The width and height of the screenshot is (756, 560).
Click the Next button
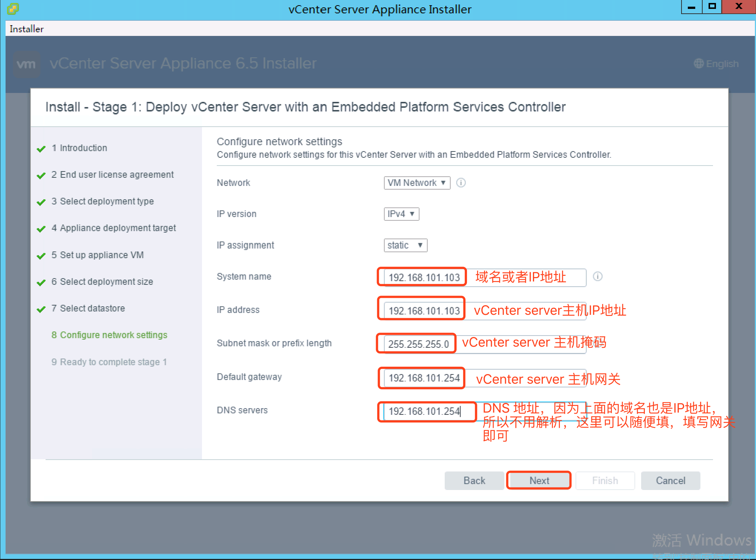[539, 480]
